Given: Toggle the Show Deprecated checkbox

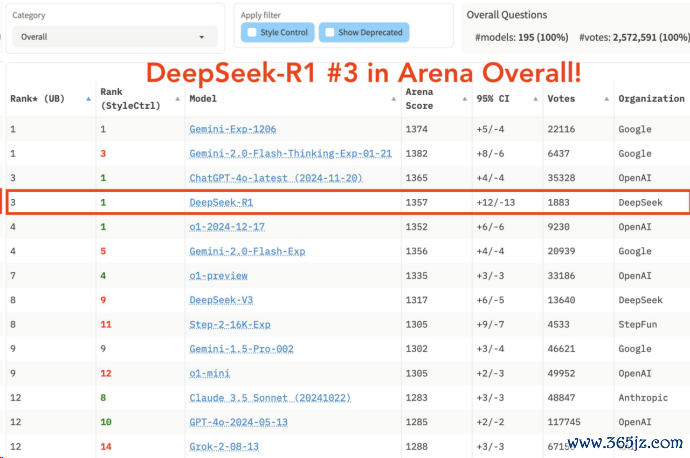Looking at the screenshot, I should click(330, 33).
